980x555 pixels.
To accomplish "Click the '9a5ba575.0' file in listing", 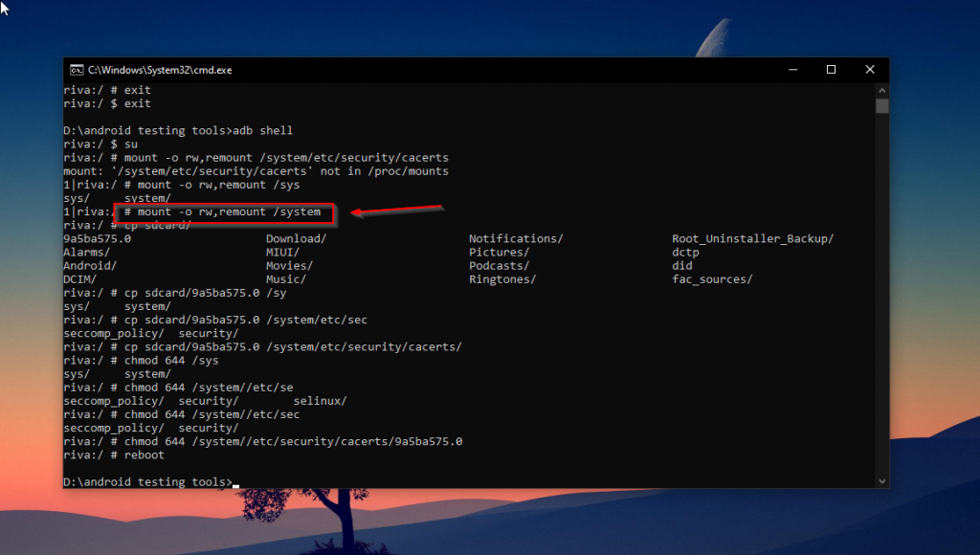I will 97,239.
